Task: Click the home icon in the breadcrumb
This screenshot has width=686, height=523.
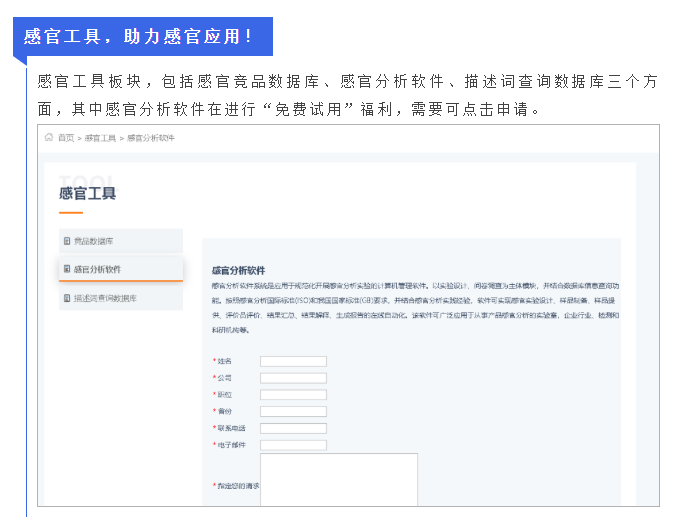Action: tap(49, 138)
